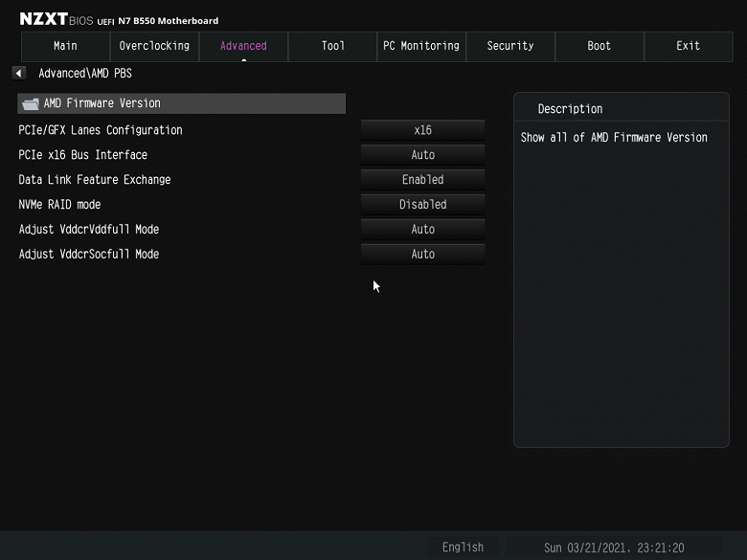Screen dimensions: 747x560
Task: Open the Overclocking tab
Action: [154, 46]
